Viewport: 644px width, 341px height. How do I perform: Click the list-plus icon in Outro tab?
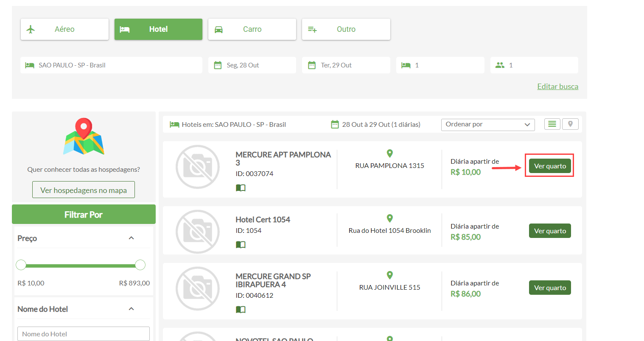312,29
